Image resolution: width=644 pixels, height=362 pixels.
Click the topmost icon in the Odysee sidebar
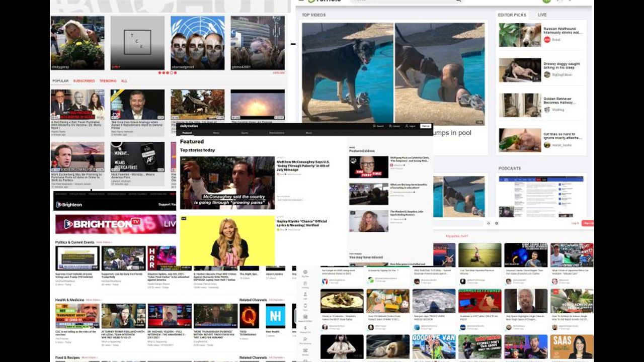[x=305, y=271]
